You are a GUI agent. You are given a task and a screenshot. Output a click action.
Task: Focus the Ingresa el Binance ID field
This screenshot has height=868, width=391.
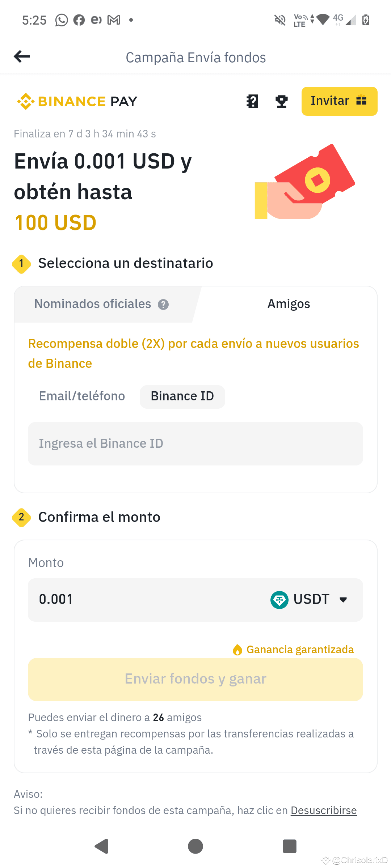tap(195, 444)
